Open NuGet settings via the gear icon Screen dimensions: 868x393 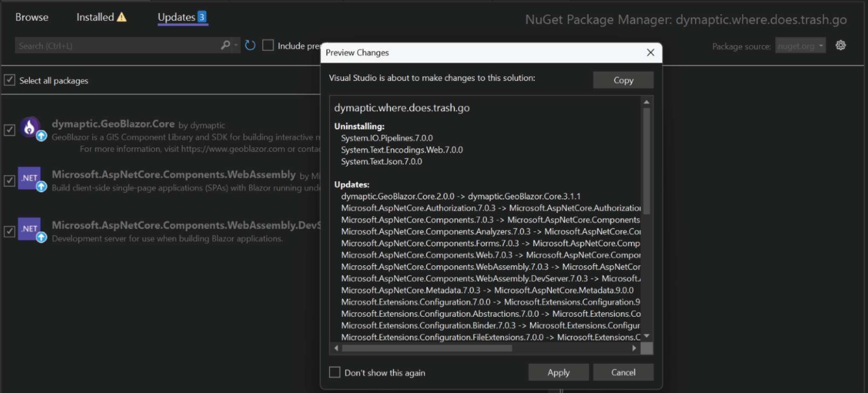click(x=840, y=45)
